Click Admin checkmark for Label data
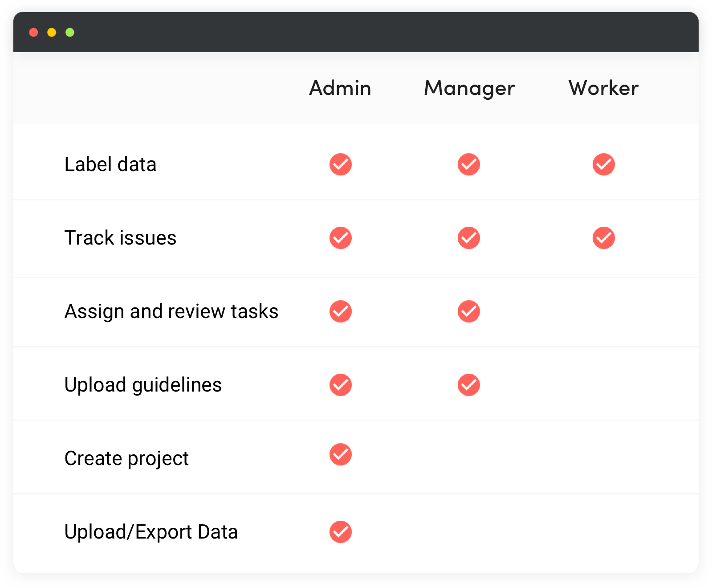712x588 pixels. [x=341, y=164]
